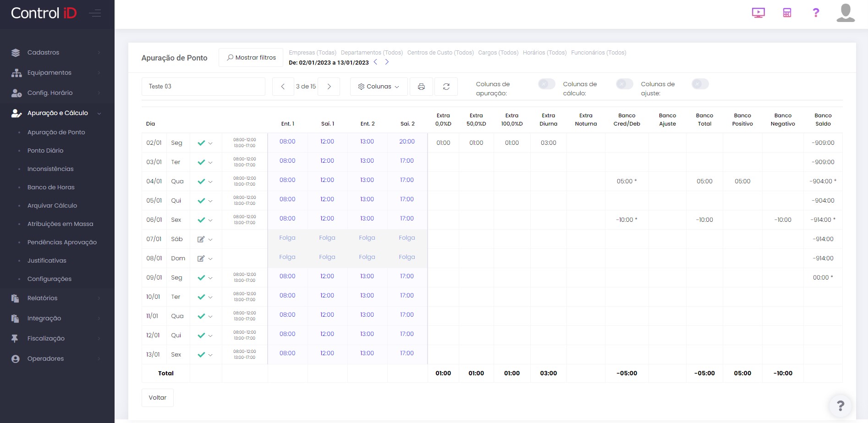Open the Colunas dropdown
Image resolution: width=868 pixels, height=423 pixels.
tap(379, 87)
